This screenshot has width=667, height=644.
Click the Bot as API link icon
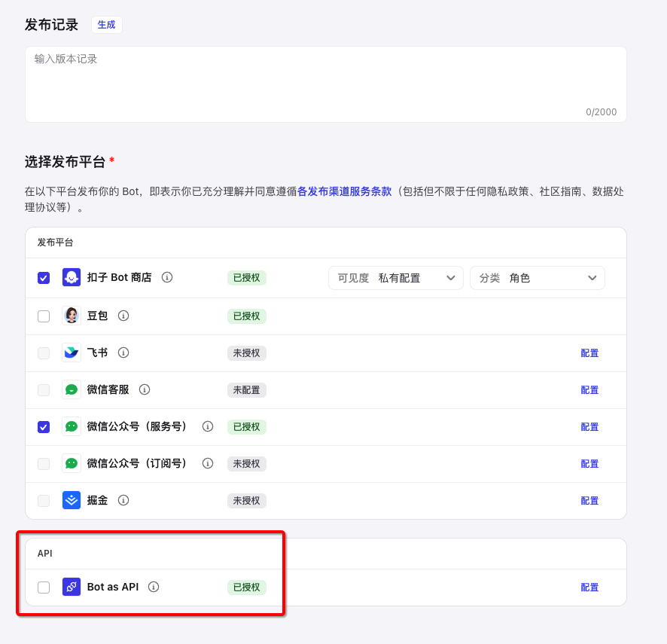(x=72, y=587)
